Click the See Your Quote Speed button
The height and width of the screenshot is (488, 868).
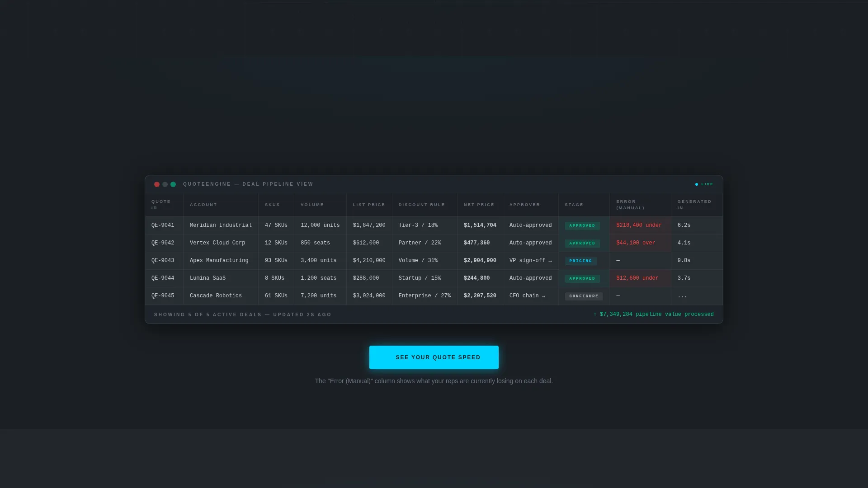click(434, 357)
